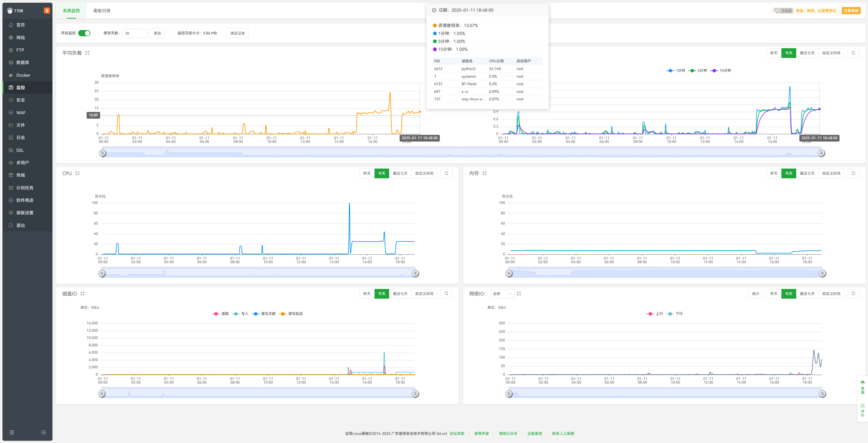Toggle 读写次数 series in 磁盘IO legend
Image resolution: width=868 pixels, height=443 pixels.
pyautogui.click(x=264, y=314)
